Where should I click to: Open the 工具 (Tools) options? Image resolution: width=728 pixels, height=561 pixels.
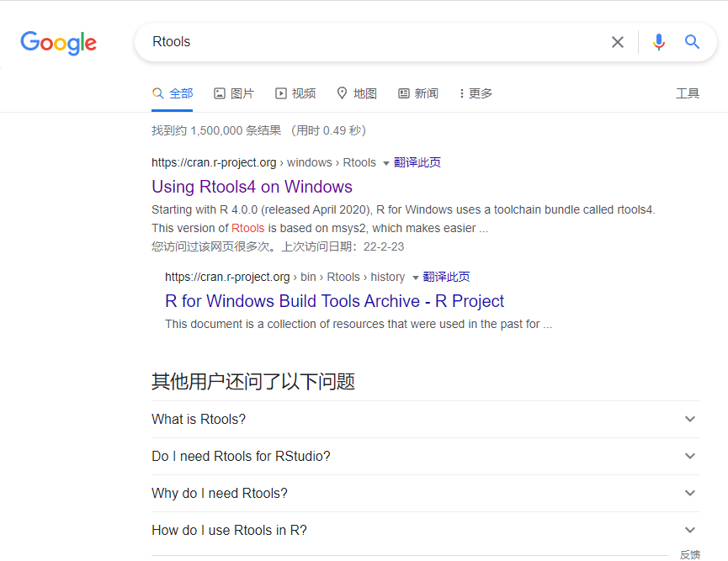(x=688, y=93)
